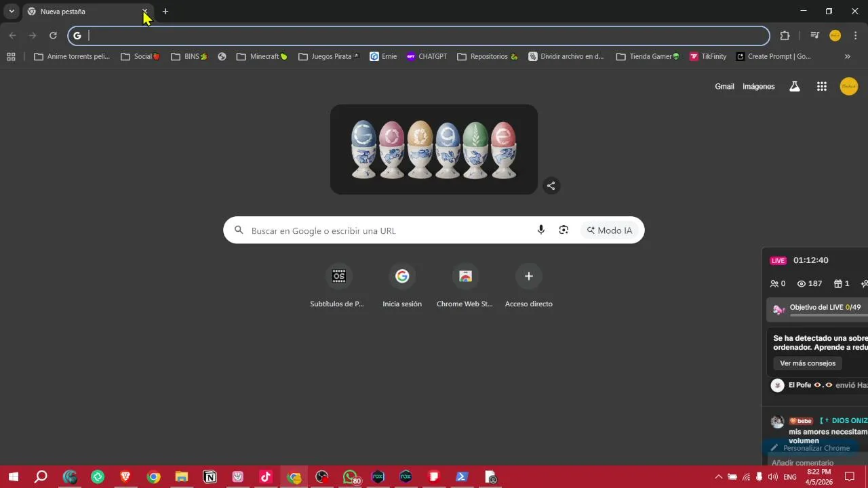Open Windows Search on the taskbar
Image resolution: width=868 pixels, height=488 pixels.
[41, 477]
